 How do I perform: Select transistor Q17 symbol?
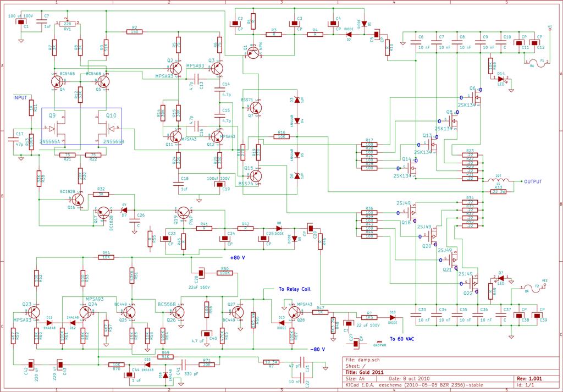[x=104, y=213]
